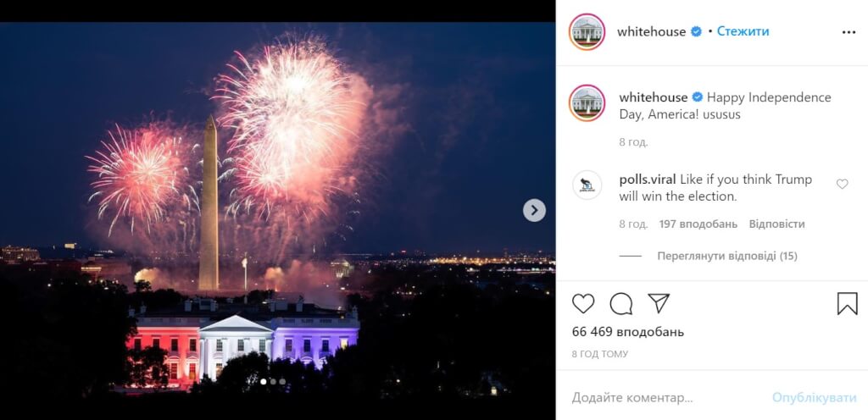868x420 pixels.
Task: Save post with the bookmark icon
Action: point(847,303)
